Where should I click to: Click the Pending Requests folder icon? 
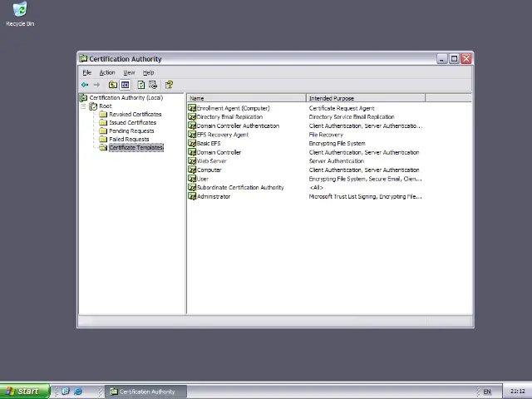103,131
